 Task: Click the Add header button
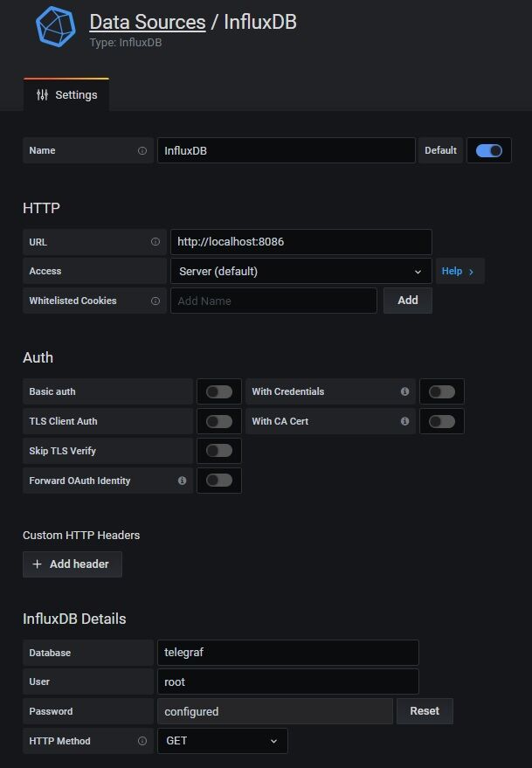72,564
